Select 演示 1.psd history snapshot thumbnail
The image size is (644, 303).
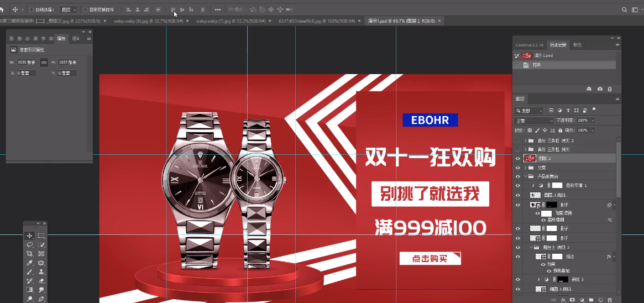tap(527, 55)
